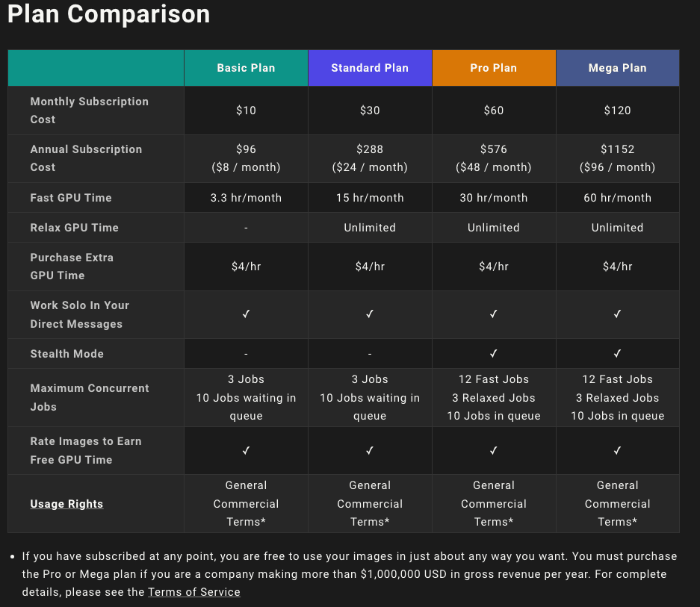700x607 pixels.
Task: Click the $10 monthly cost cell
Action: (x=246, y=110)
